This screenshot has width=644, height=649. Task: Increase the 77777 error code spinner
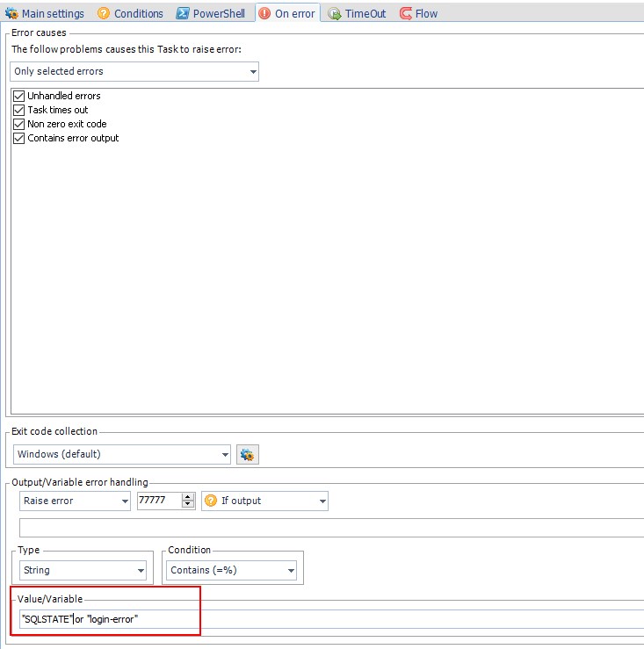[x=187, y=497]
